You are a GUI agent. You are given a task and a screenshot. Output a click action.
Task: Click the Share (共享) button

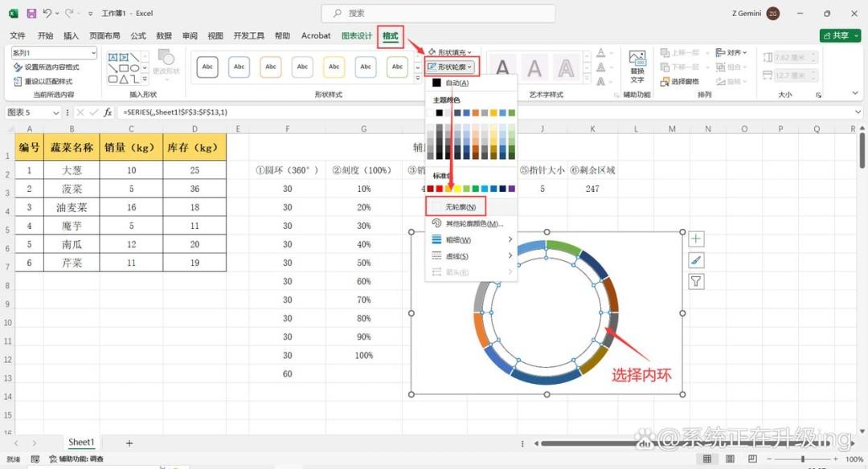(x=840, y=35)
